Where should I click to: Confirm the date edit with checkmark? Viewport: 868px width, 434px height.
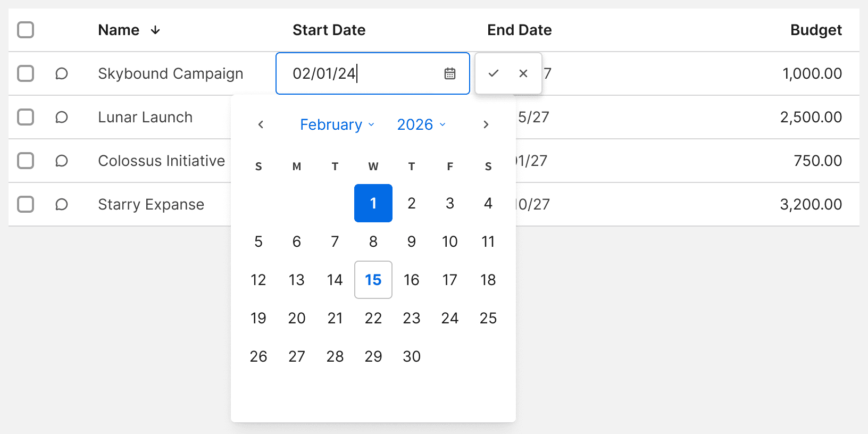point(494,73)
